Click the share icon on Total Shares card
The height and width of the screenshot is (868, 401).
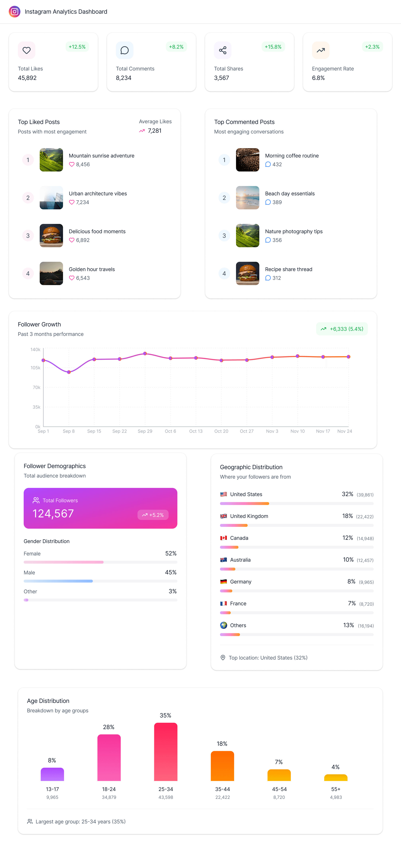pyautogui.click(x=223, y=50)
